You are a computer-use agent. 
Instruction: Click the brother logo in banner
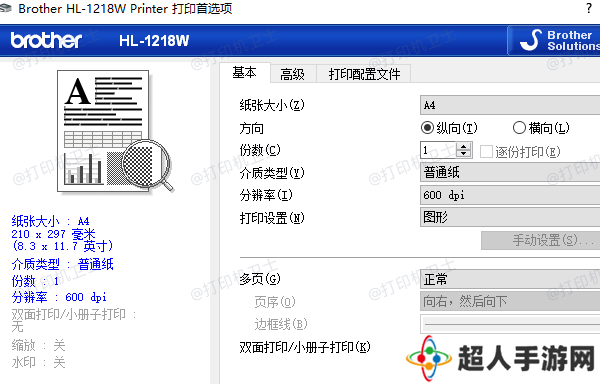point(46,41)
